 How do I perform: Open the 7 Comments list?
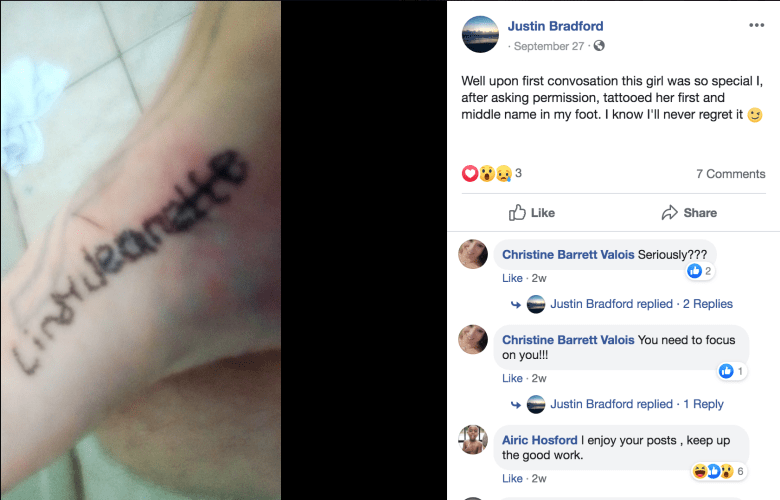click(730, 174)
